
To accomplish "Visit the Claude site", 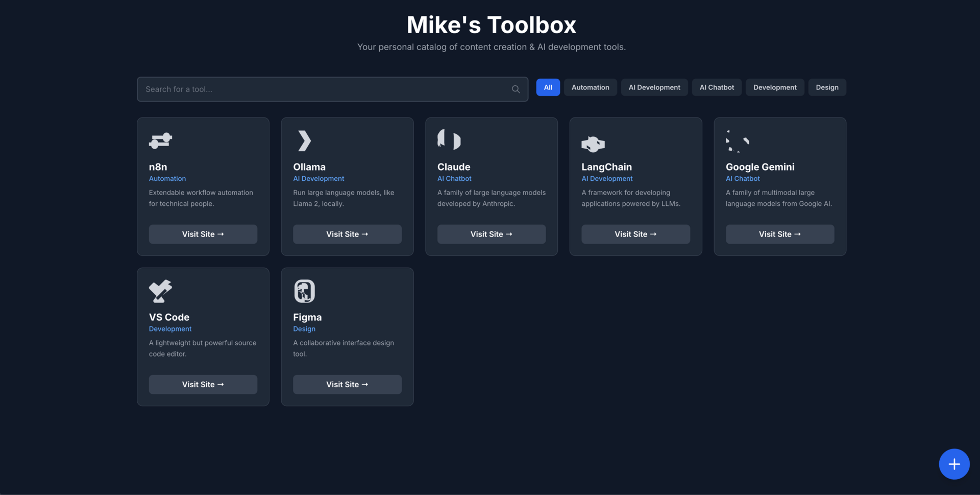I will pos(492,234).
